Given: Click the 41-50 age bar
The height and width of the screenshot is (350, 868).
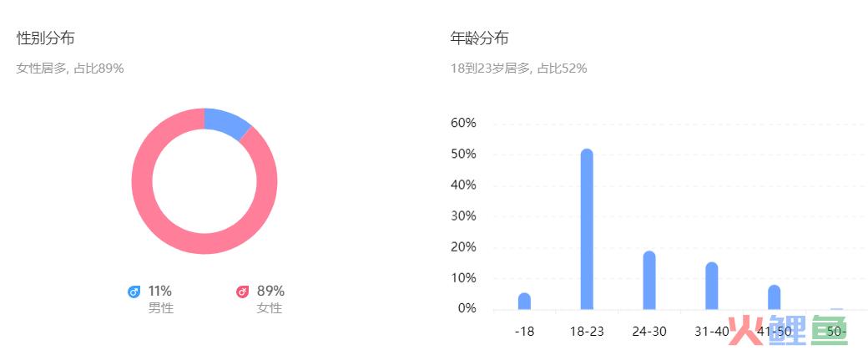Looking at the screenshot, I should (775, 297).
